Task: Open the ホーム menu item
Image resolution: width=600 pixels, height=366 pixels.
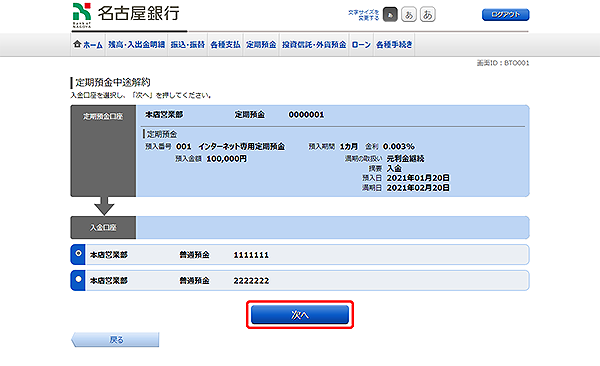Action: pos(88,45)
